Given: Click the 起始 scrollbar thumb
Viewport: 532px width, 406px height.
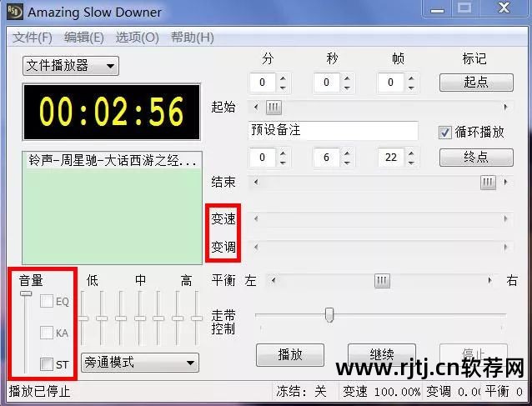Looking at the screenshot, I should tap(274, 108).
